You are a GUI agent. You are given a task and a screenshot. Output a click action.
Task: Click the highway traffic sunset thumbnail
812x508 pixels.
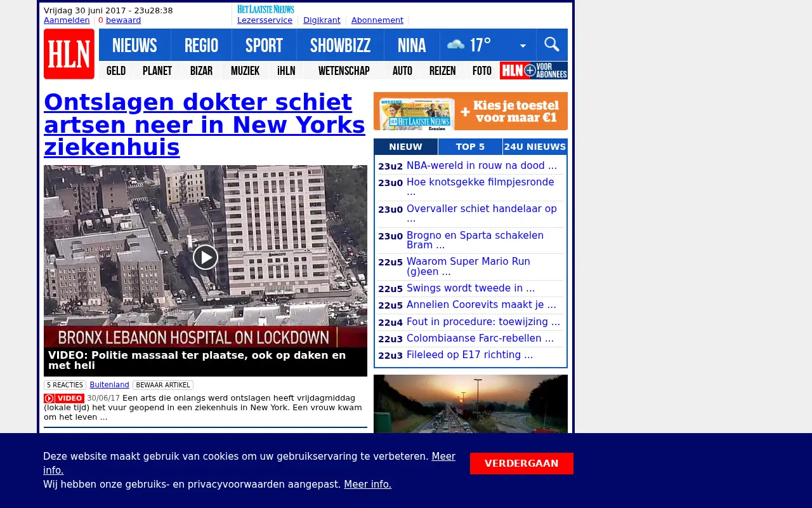pyautogui.click(x=471, y=404)
